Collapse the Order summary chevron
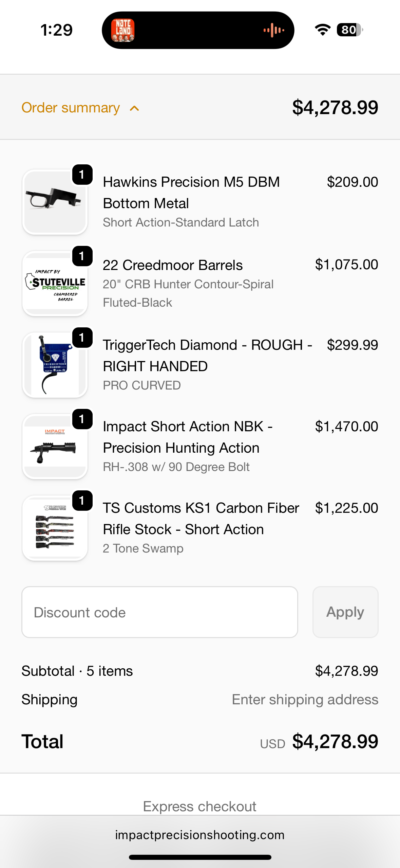 pyautogui.click(x=134, y=108)
